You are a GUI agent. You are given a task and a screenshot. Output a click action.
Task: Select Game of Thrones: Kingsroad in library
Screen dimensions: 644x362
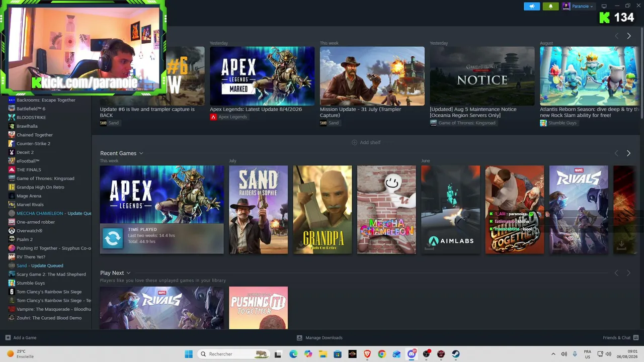(45, 178)
